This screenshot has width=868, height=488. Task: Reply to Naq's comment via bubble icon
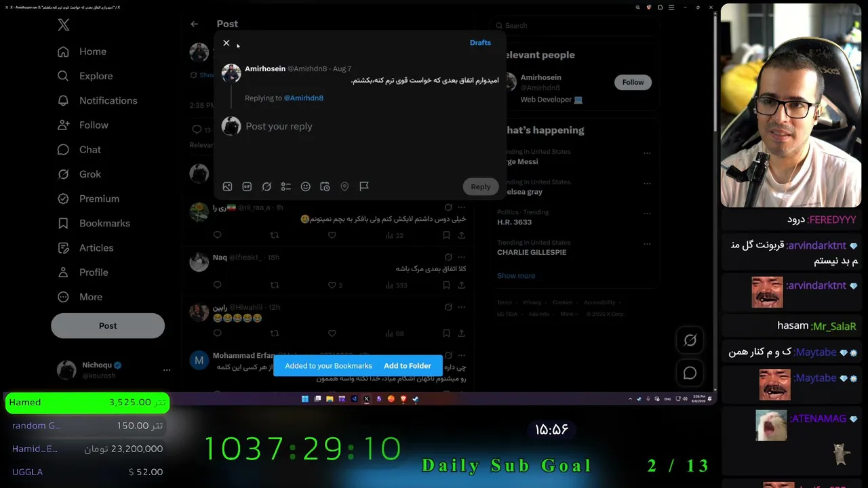pos(218,285)
